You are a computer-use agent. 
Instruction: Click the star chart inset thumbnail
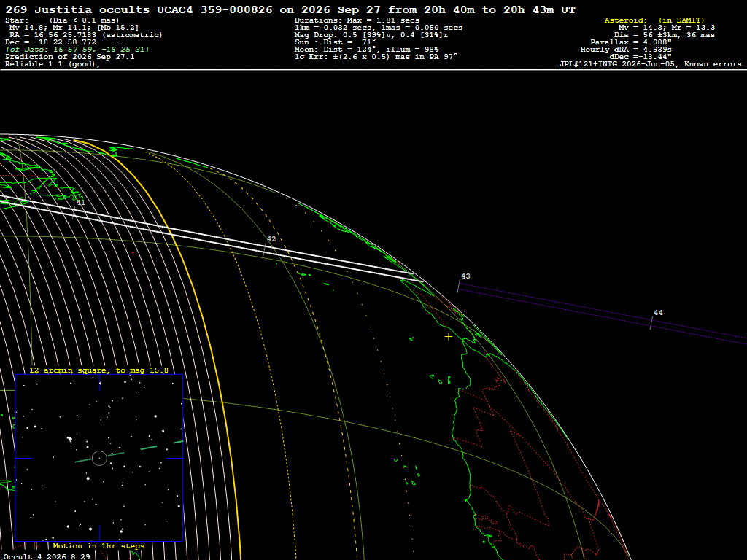[x=99, y=458]
